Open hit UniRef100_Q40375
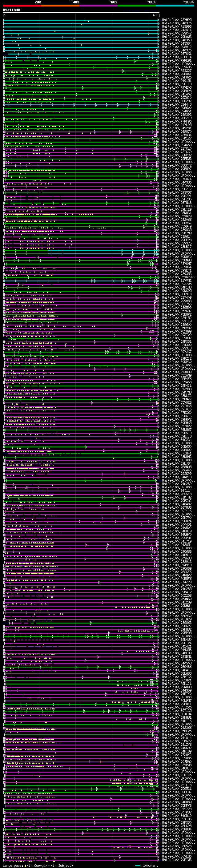197x868 pixels. point(177,23)
